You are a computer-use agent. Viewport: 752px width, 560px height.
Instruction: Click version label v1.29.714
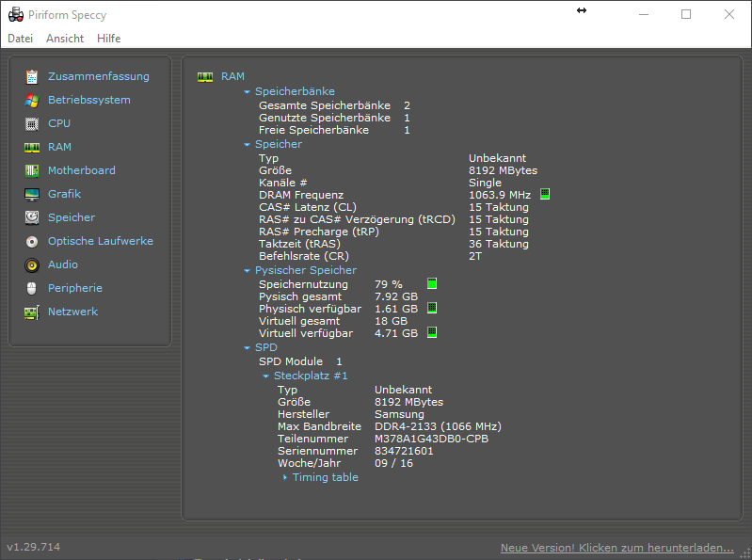pos(34,547)
